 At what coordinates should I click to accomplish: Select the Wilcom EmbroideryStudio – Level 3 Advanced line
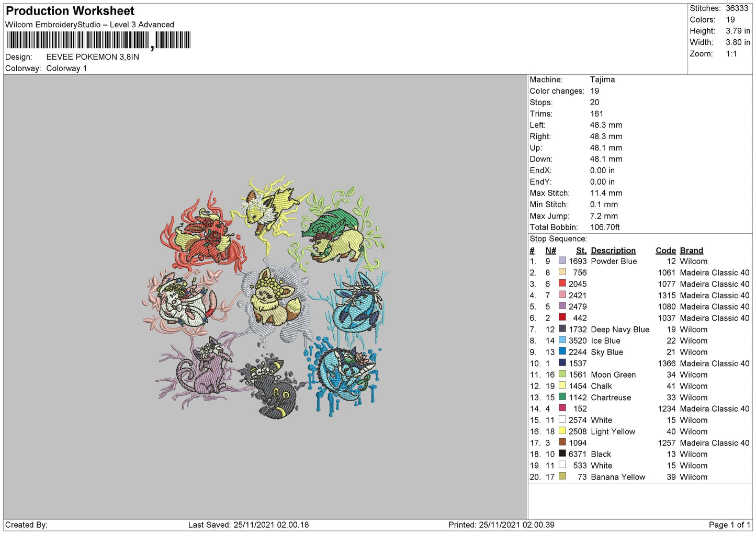coord(89,25)
